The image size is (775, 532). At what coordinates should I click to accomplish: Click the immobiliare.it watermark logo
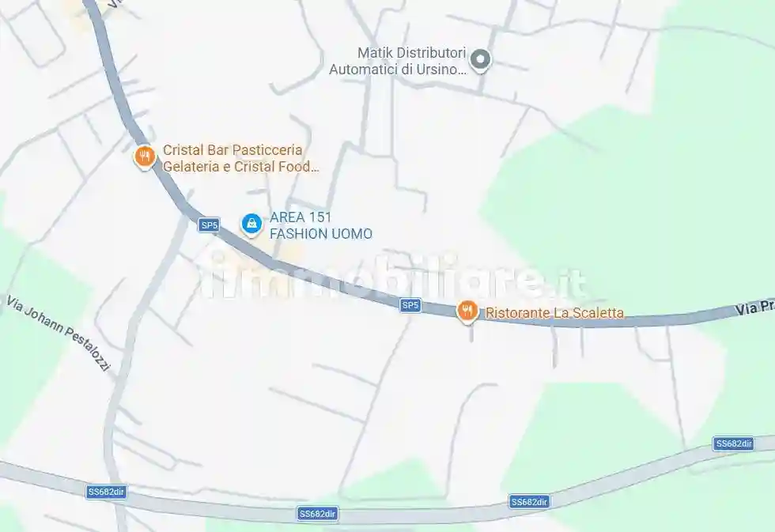(x=391, y=277)
